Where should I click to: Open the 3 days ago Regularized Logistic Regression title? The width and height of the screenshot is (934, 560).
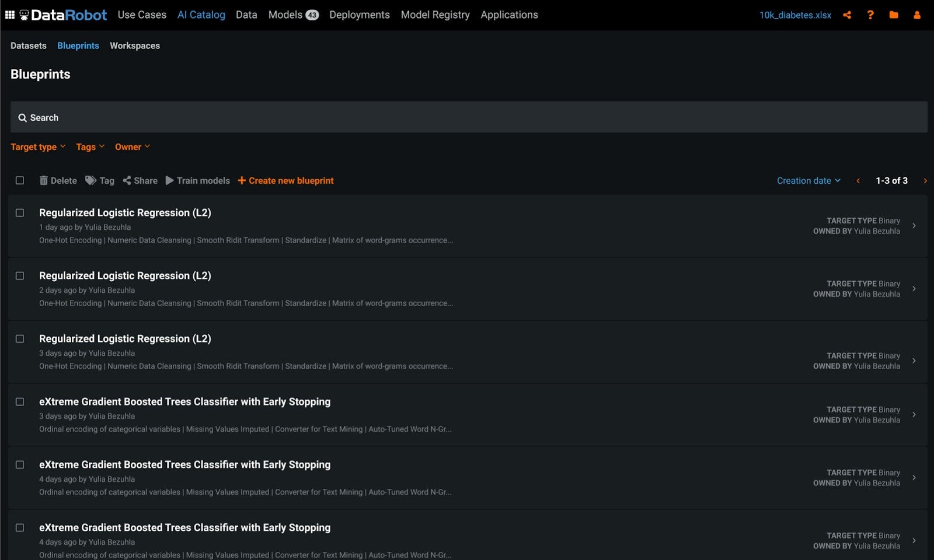pyautogui.click(x=125, y=339)
